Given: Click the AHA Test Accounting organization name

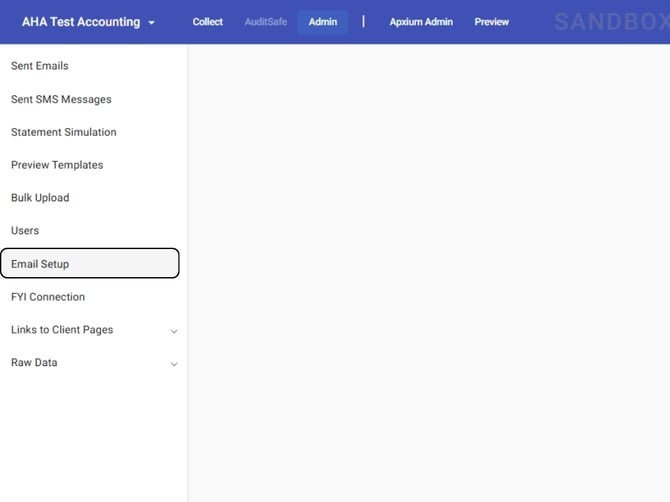Looking at the screenshot, I should pos(80,22).
